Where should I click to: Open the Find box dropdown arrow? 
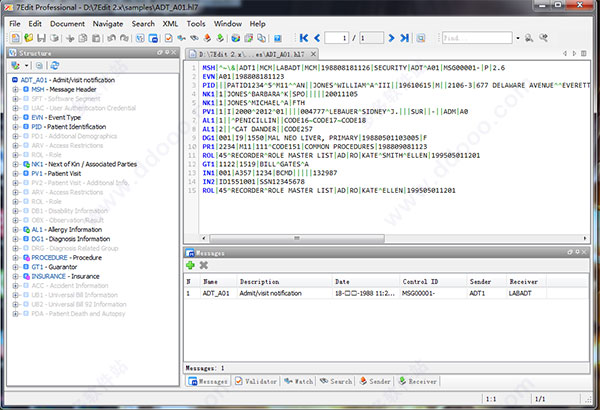(518, 38)
